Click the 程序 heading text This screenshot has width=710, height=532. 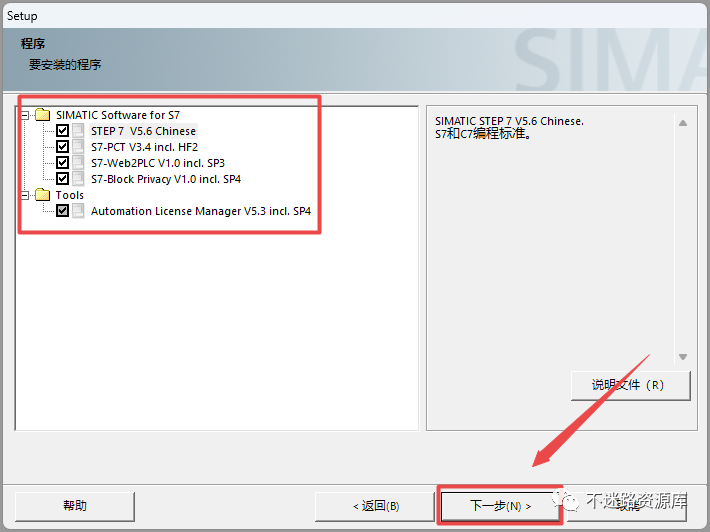click(x=33, y=43)
